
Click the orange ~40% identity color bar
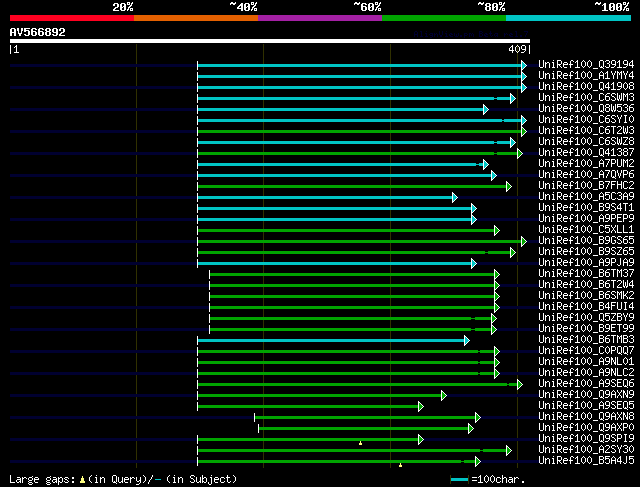pos(196,18)
